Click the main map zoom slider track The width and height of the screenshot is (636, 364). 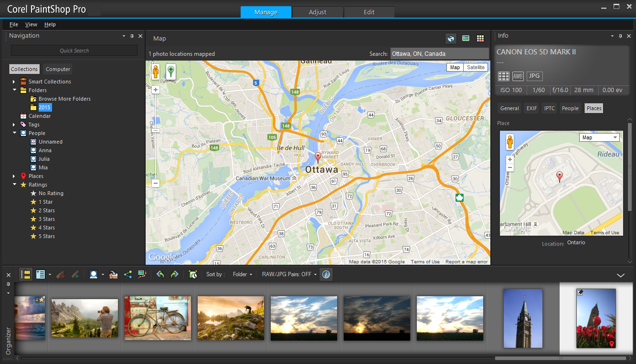coord(156,136)
